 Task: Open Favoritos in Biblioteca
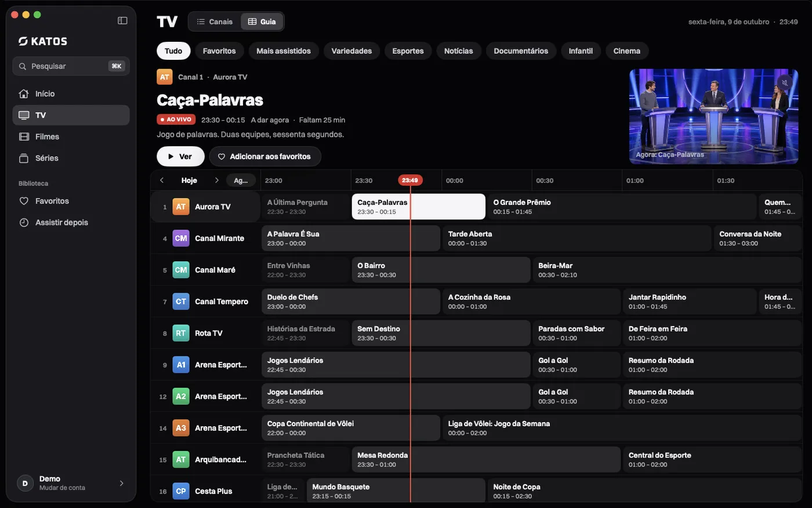point(71,201)
